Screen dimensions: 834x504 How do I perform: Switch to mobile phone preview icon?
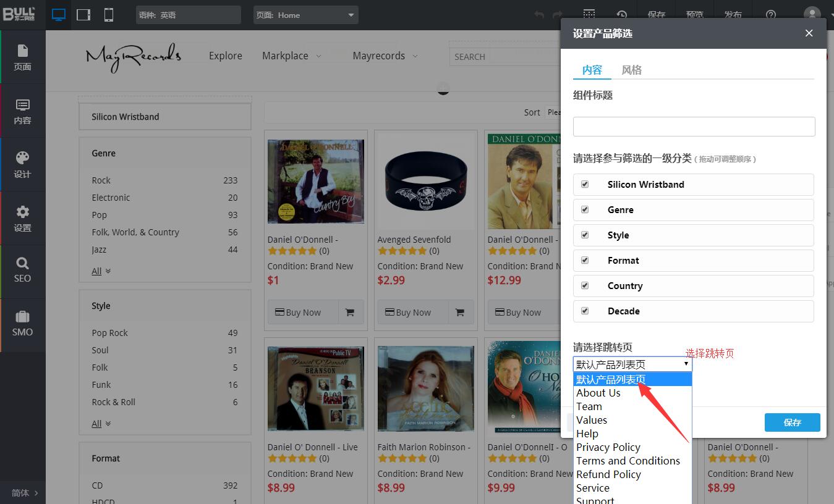(109, 15)
